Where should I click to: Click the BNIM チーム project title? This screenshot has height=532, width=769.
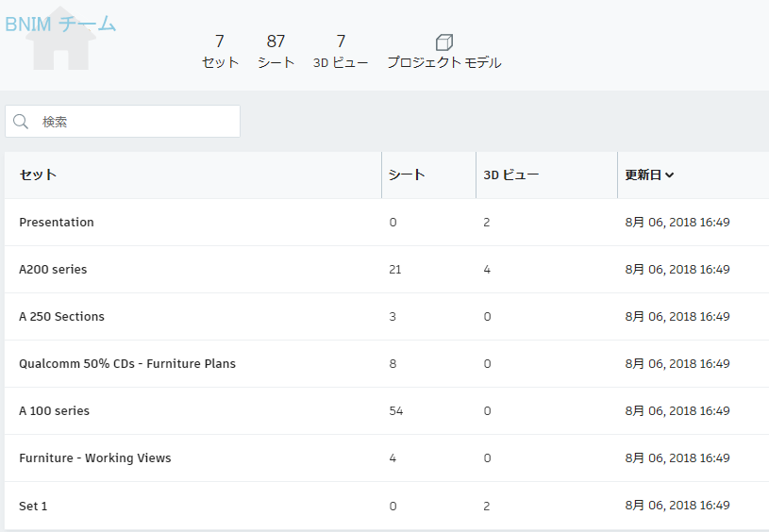[60, 25]
